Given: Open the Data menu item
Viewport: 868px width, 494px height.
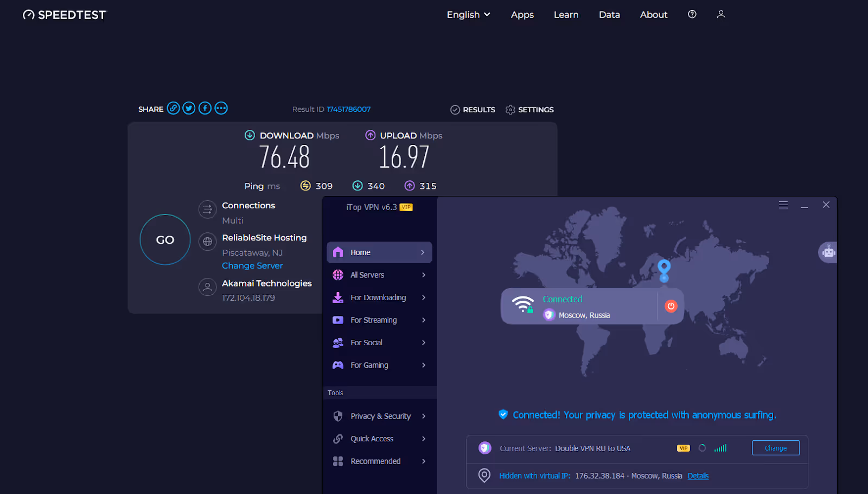Looking at the screenshot, I should click(x=609, y=15).
